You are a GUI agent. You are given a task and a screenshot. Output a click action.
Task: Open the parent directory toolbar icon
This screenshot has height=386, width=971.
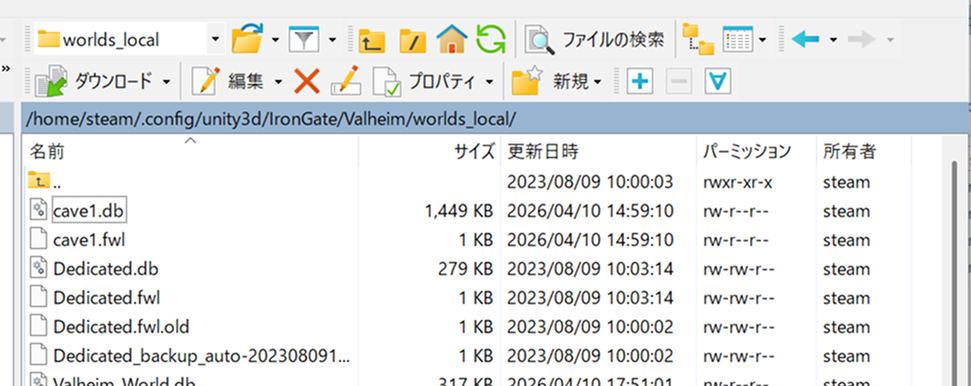(x=372, y=40)
